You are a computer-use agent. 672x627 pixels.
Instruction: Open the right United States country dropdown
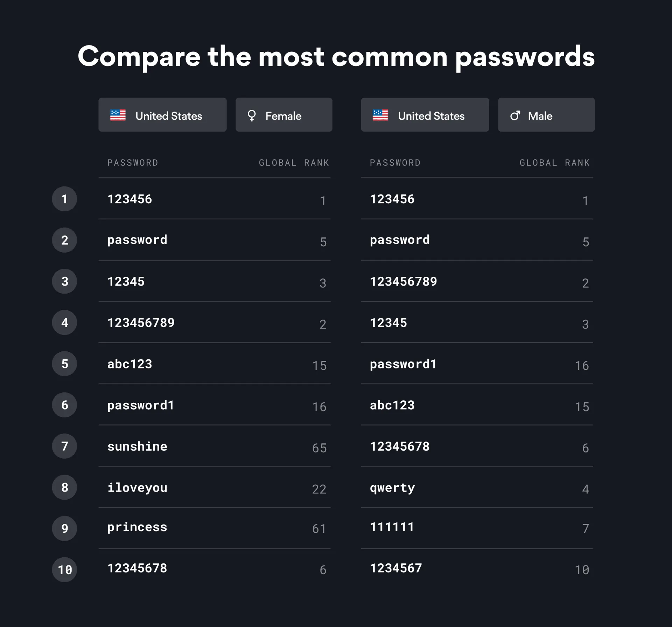coord(425,115)
